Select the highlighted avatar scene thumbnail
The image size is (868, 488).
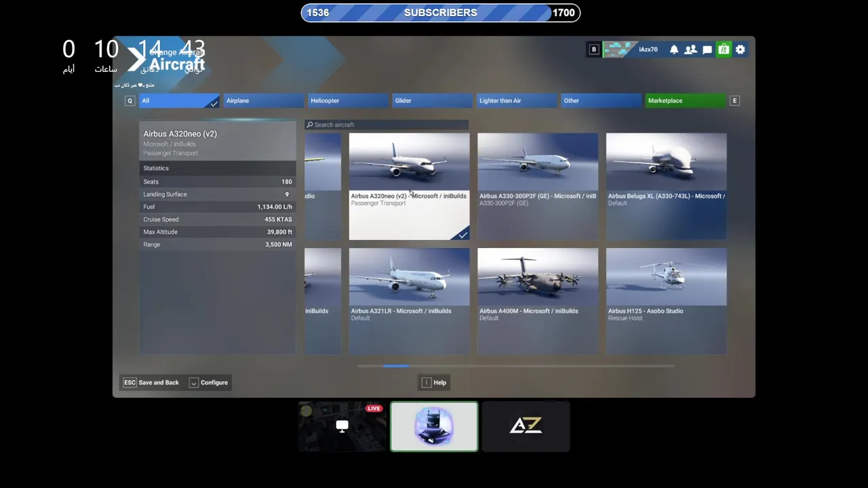[434, 426]
